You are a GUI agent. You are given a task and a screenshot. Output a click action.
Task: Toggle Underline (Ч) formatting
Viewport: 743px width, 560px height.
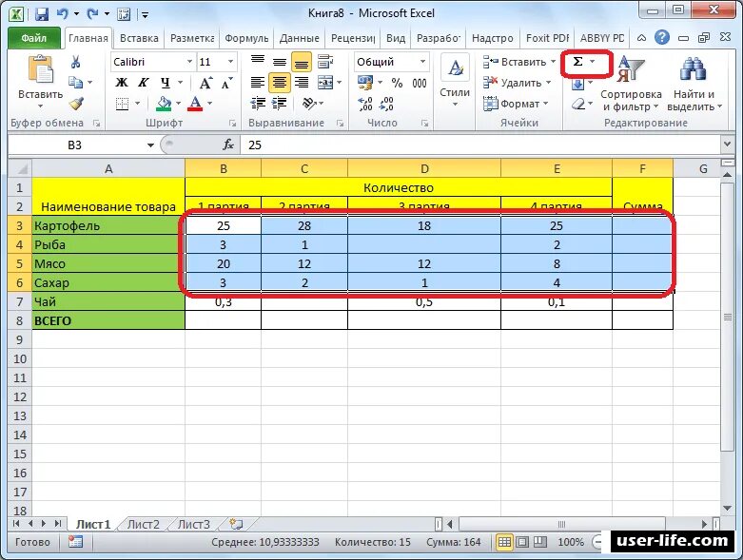tap(165, 83)
